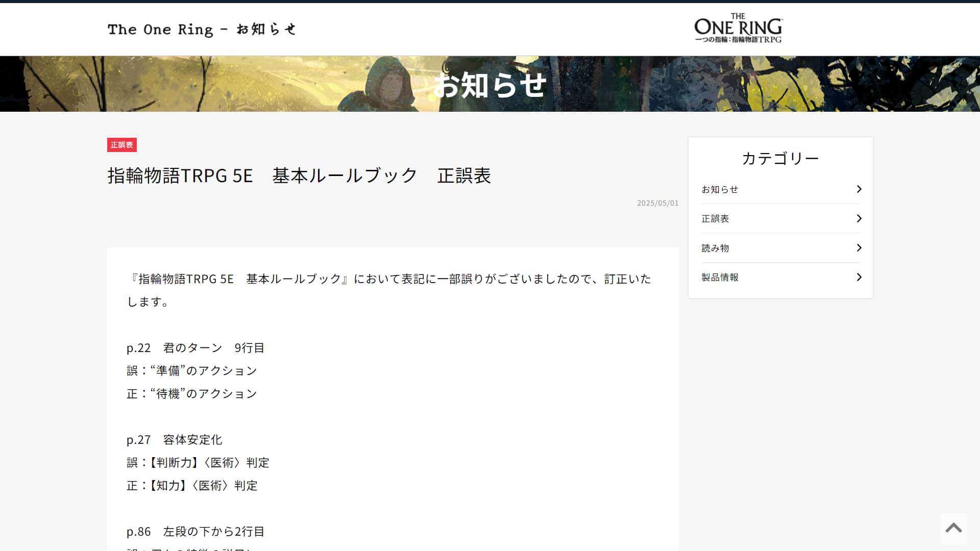Click the カテゴリー sidebar heading
The height and width of the screenshot is (551, 980).
(780, 158)
